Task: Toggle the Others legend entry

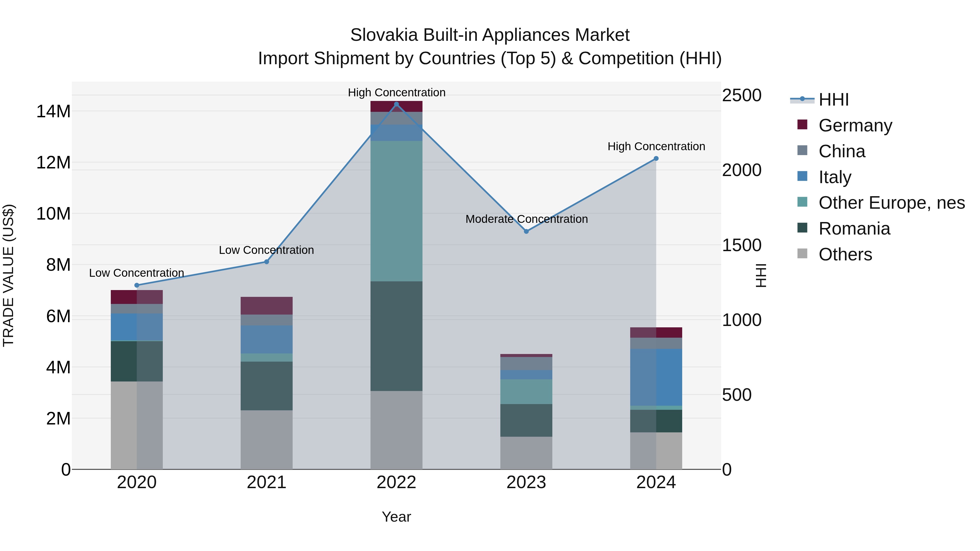Action: (835, 254)
